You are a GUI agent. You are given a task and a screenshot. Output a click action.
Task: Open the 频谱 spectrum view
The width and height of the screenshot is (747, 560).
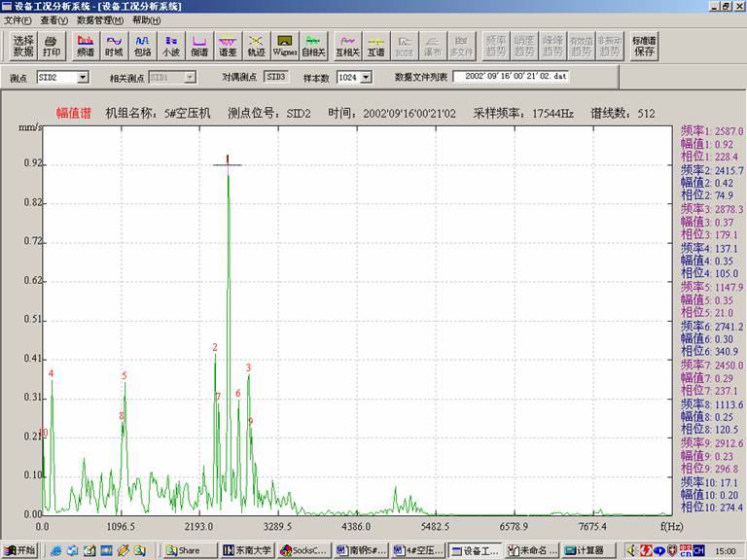tap(86, 46)
